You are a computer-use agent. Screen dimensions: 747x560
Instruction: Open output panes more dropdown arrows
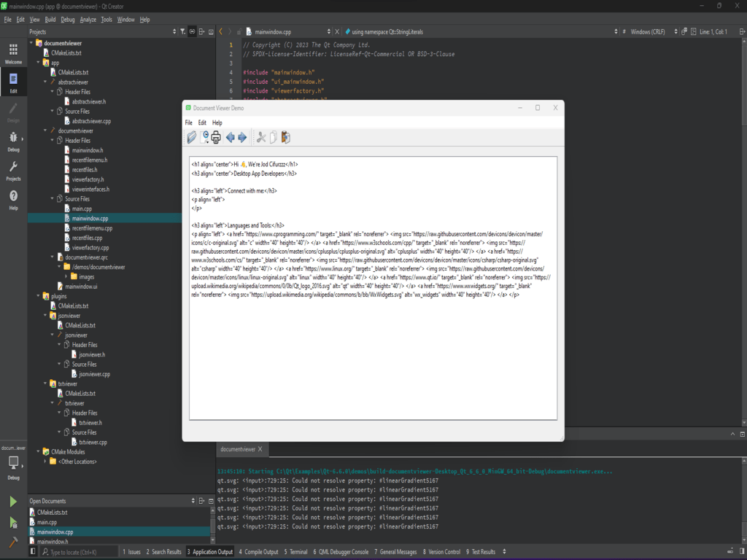click(x=505, y=551)
